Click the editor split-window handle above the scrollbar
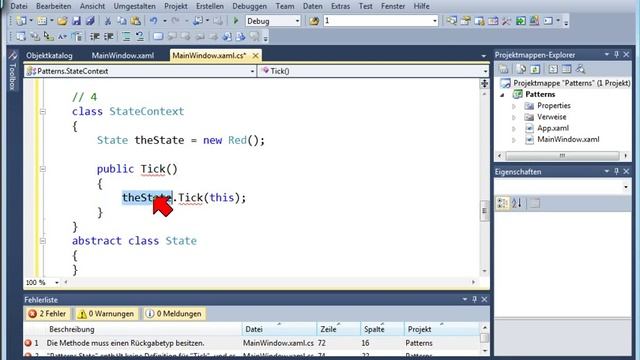 point(484,84)
